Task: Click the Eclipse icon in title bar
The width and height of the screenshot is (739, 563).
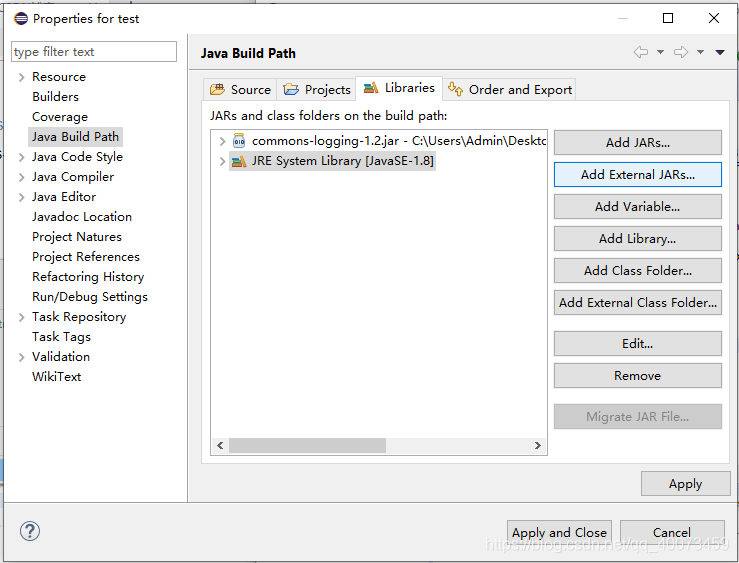Action: pyautogui.click(x=20, y=18)
